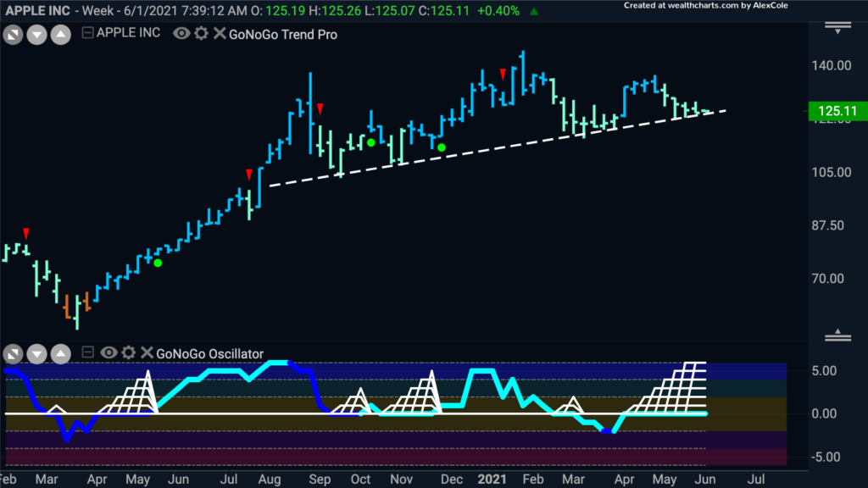Click the 105.00 price axis label

[x=832, y=172]
